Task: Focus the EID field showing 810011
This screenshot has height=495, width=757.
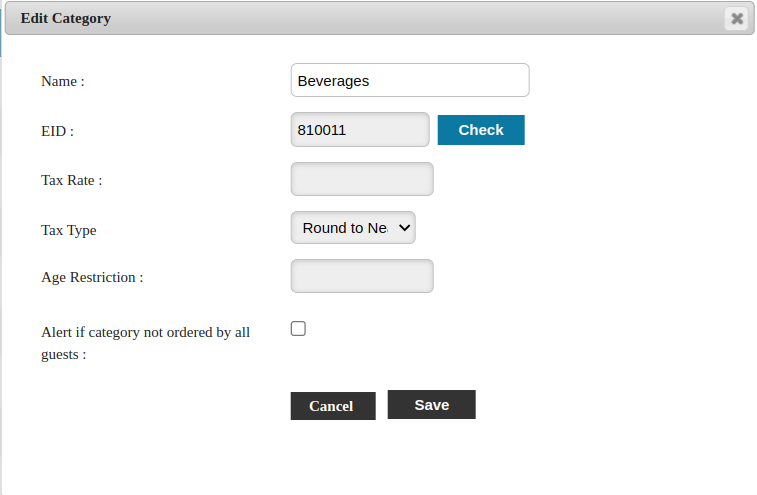Action: (360, 130)
